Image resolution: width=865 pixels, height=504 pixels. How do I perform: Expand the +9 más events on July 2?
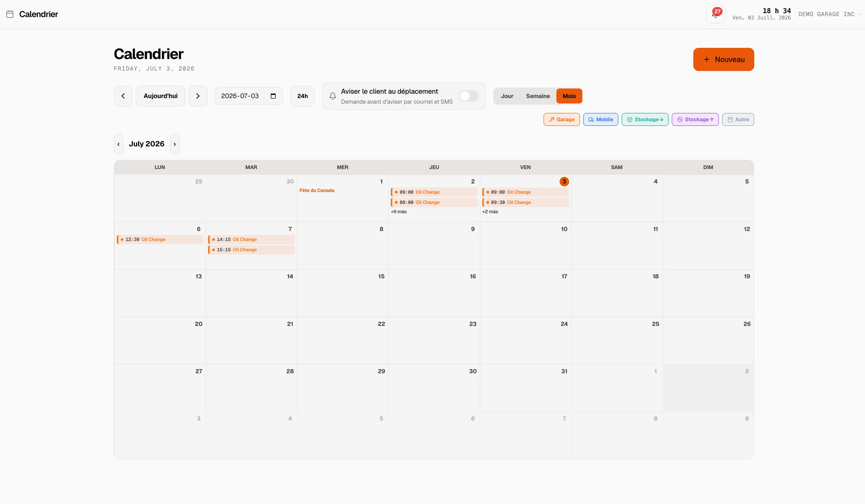click(x=399, y=212)
